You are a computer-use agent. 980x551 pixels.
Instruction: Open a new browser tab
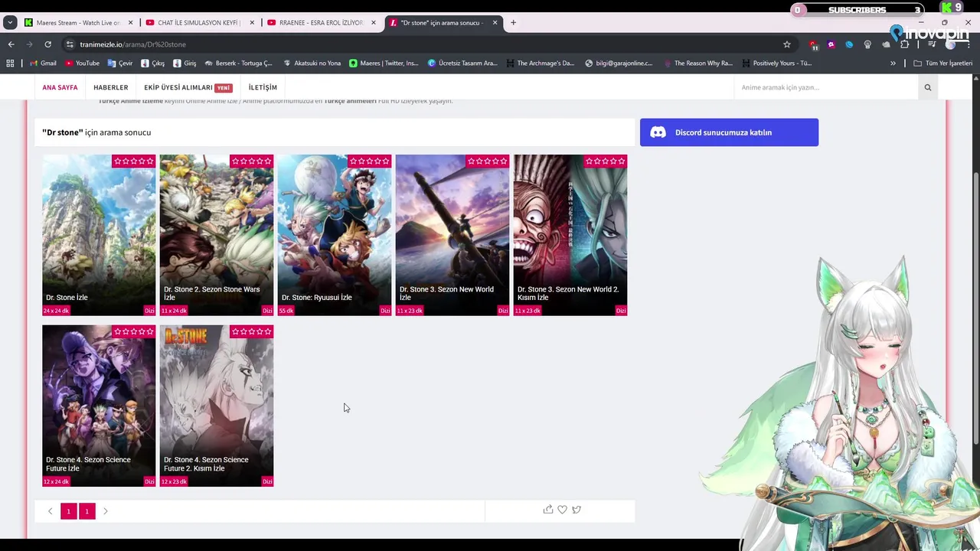click(513, 23)
